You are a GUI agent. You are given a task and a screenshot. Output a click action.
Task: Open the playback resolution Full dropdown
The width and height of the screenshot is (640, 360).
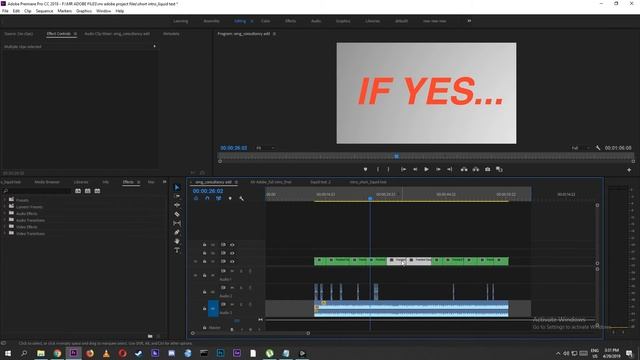pos(580,148)
